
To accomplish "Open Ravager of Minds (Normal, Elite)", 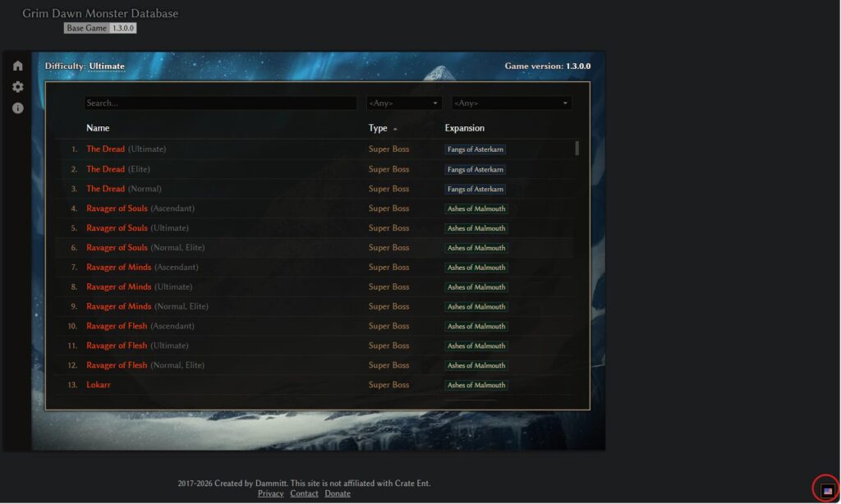I will (x=148, y=306).
